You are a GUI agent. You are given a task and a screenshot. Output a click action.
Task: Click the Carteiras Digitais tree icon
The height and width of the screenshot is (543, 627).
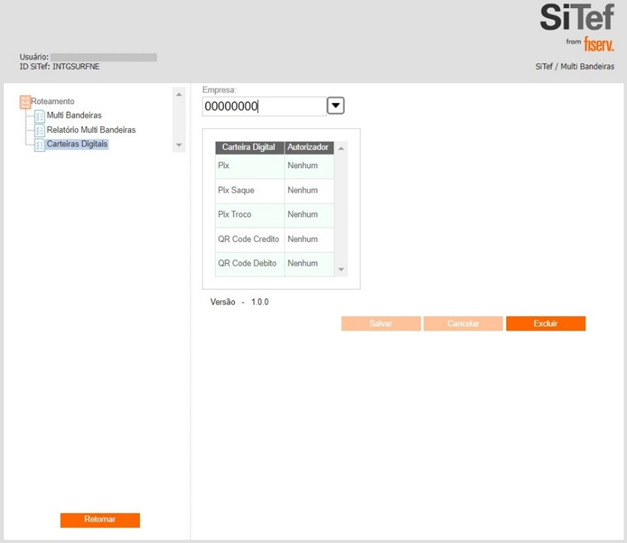[40, 145]
